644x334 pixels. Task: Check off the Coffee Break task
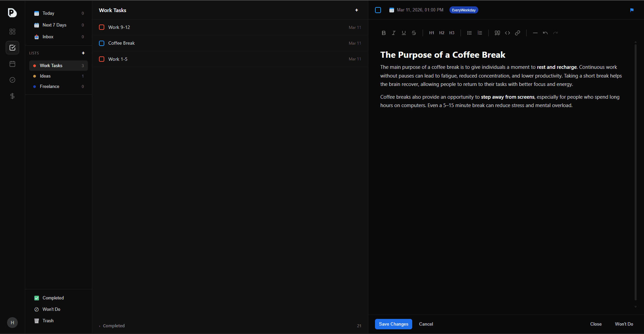point(102,43)
